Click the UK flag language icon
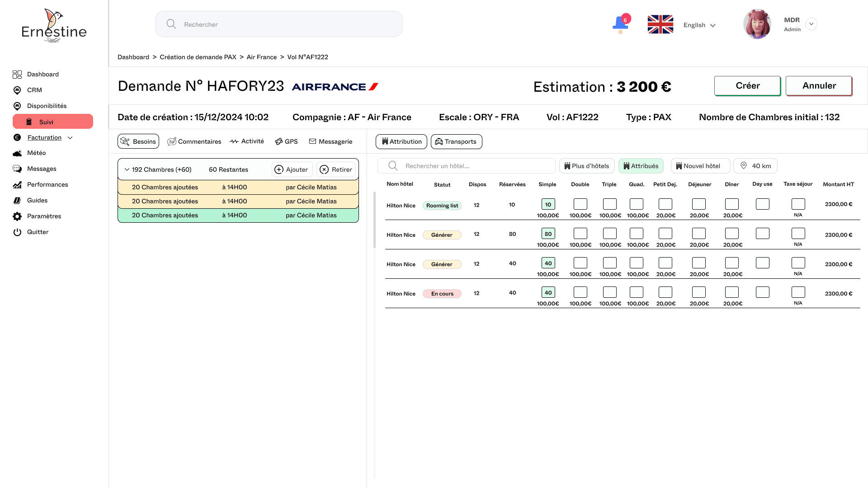Screen dimensions: 868x488 tap(660, 24)
